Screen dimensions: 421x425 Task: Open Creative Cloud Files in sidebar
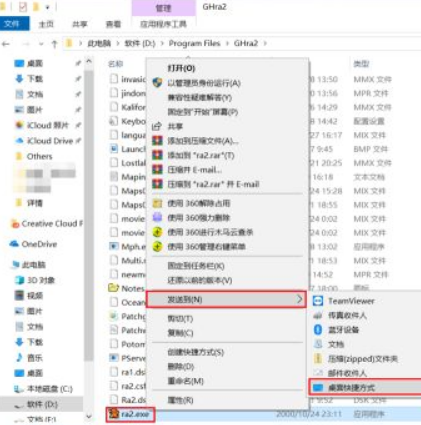pos(46,223)
